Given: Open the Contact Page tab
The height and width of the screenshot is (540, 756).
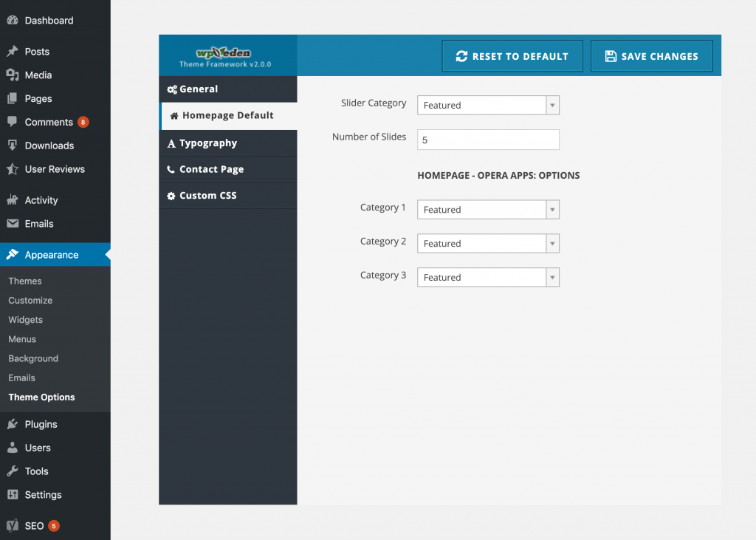Looking at the screenshot, I should 228,169.
